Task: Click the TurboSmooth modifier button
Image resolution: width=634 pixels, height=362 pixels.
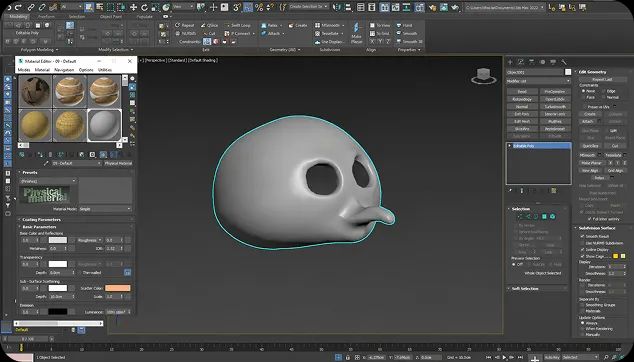Action: pyautogui.click(x=555, y=106)
